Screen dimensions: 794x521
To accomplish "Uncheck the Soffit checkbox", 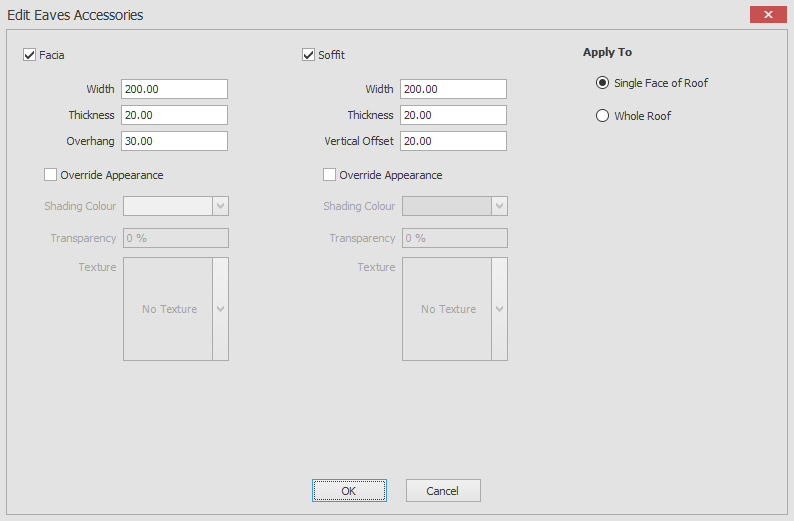I will tap(308, 55).
